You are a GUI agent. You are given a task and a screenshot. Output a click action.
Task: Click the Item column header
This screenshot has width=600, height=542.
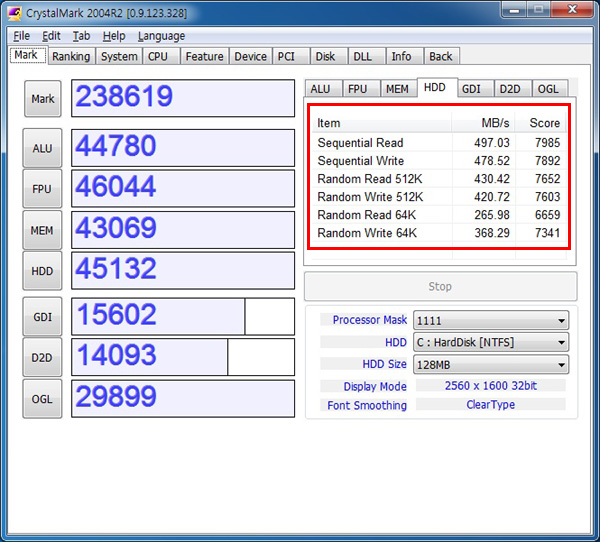coord(382,123)
